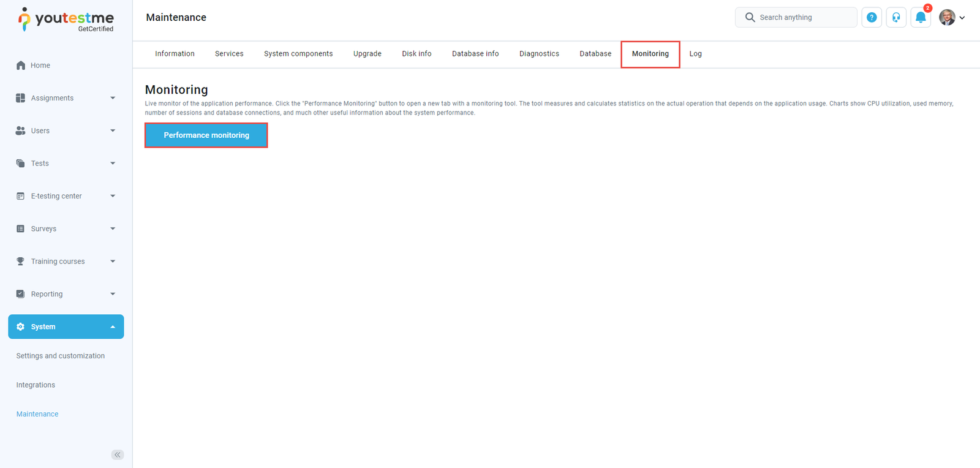Open the support headset icon

(896, 18)
